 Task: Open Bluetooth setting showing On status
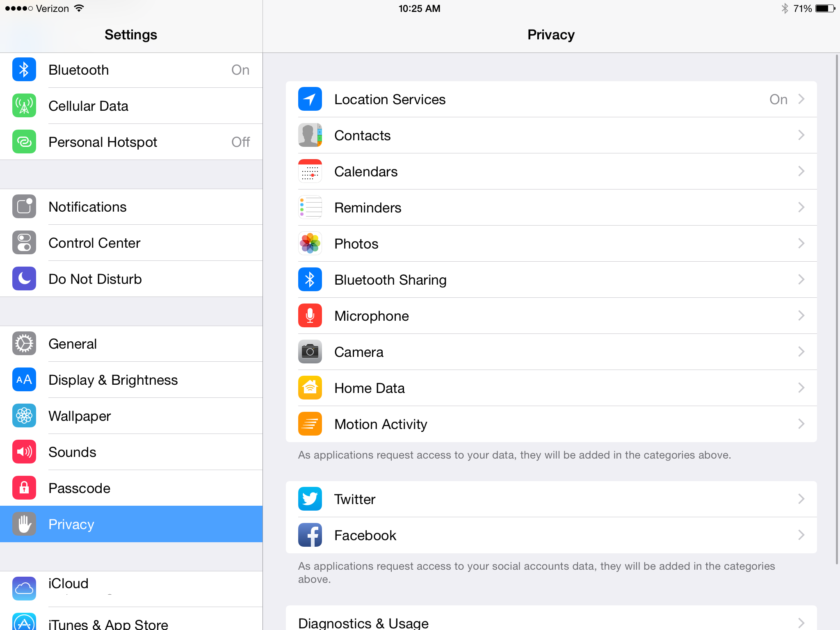[131, 70]
